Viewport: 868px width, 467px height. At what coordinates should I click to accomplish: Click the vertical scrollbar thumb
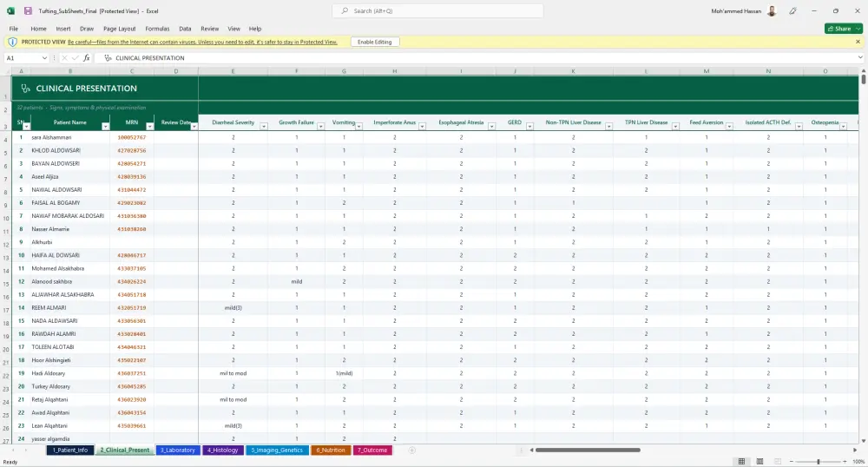pyautogui.click(x=863, y=80)
